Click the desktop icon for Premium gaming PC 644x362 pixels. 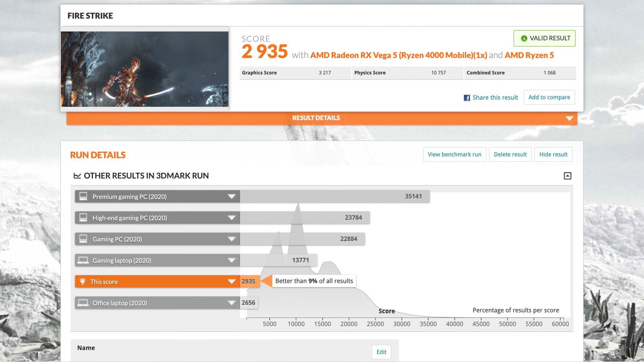tap(83, 196)
